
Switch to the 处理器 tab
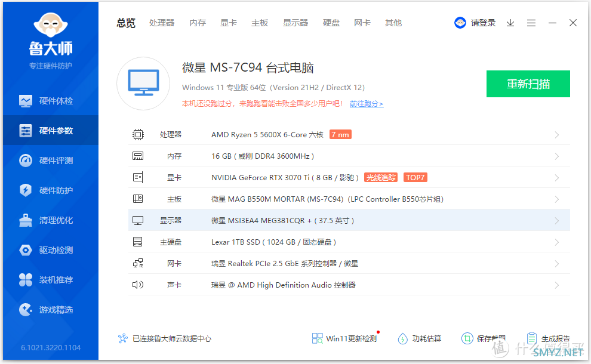click(x=162, y=23)
